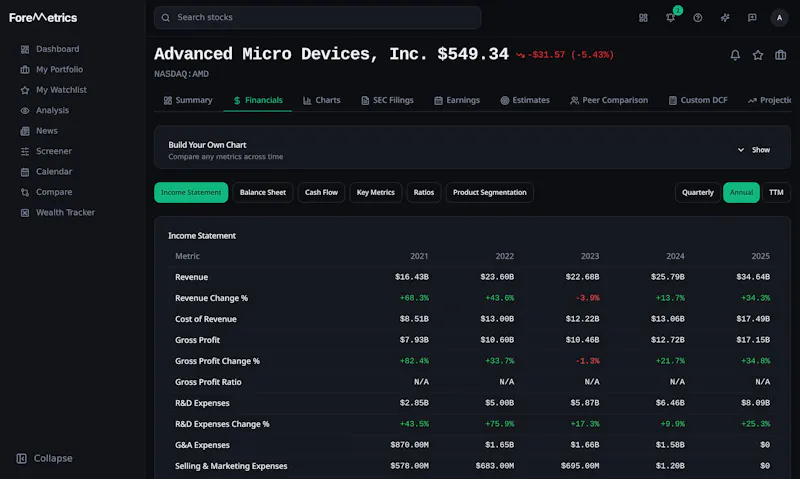Switch to the Estimates tab
Image resolution: width=800 pixels, height=479 pixels.
[525, 100]
